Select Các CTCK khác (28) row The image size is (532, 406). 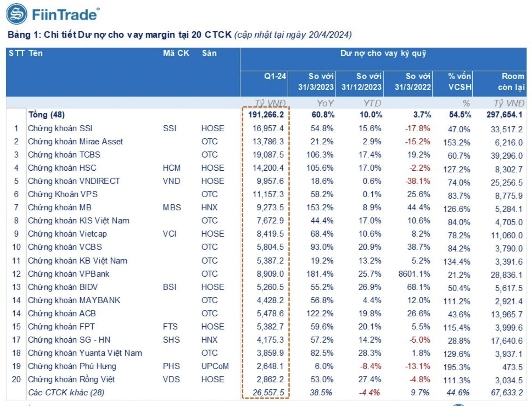[66, 393]
